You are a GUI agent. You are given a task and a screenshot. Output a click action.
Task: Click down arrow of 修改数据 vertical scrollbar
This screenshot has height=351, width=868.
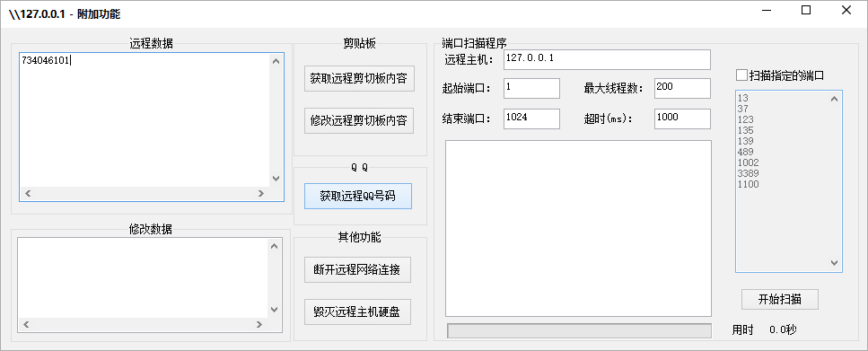tap(275, 310)
